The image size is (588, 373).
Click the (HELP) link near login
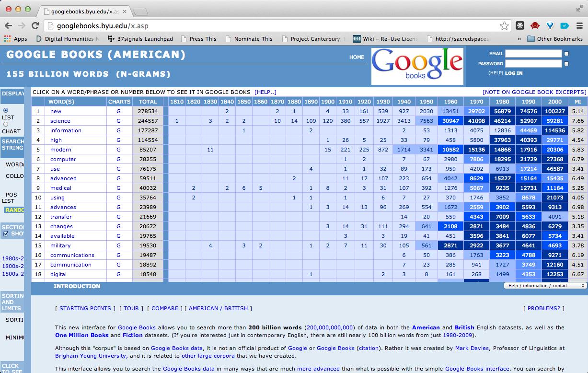coord(495,73)
